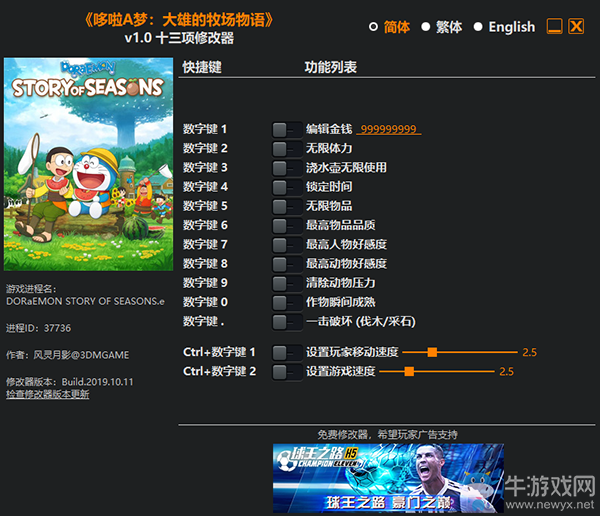This screenshot has width=600, height=516.
Task: Click the 功能列表 column header
Action: click(331, 67)
